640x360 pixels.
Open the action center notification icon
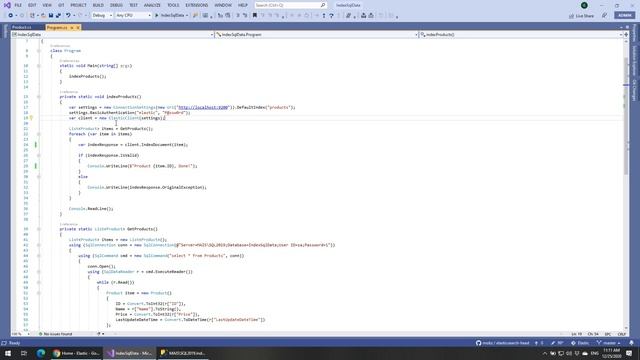click(629, 353)
